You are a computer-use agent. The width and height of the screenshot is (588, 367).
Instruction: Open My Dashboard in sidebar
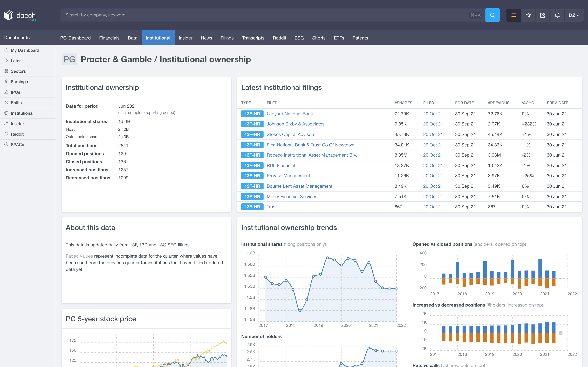[25, 50]
